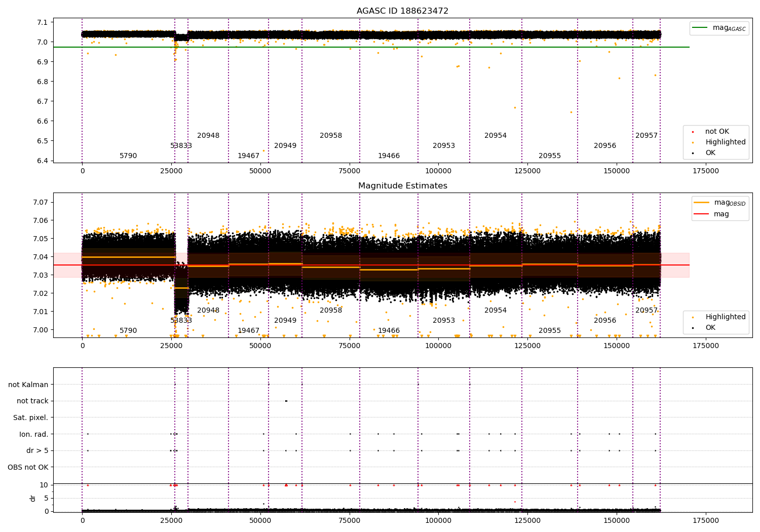Click y-axis tick 5 in bottom dr plot
The image size is (760, 532).
(x=47, y=498)
